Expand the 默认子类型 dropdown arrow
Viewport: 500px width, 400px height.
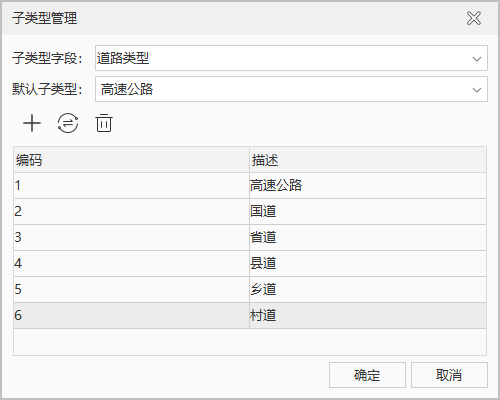[x=477, y=90]
